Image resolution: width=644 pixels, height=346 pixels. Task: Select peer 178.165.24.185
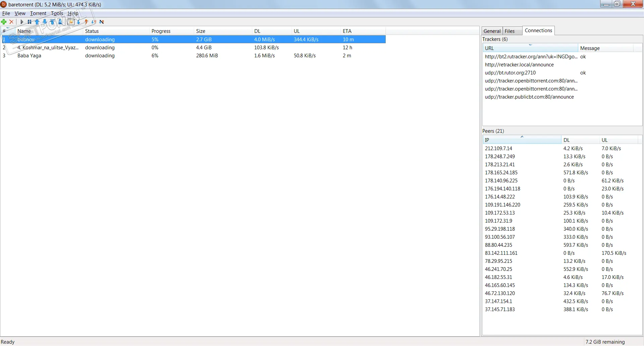coord(560,172)
